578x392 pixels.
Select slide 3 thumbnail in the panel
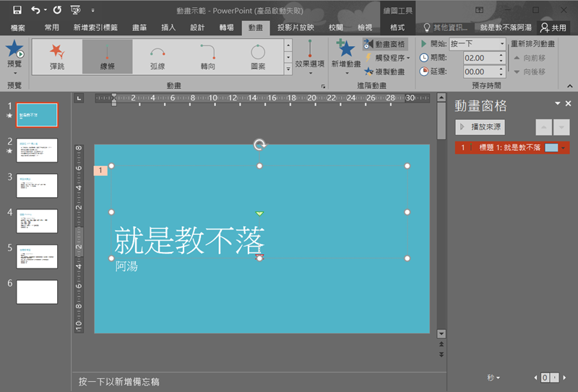coord(37,186)
